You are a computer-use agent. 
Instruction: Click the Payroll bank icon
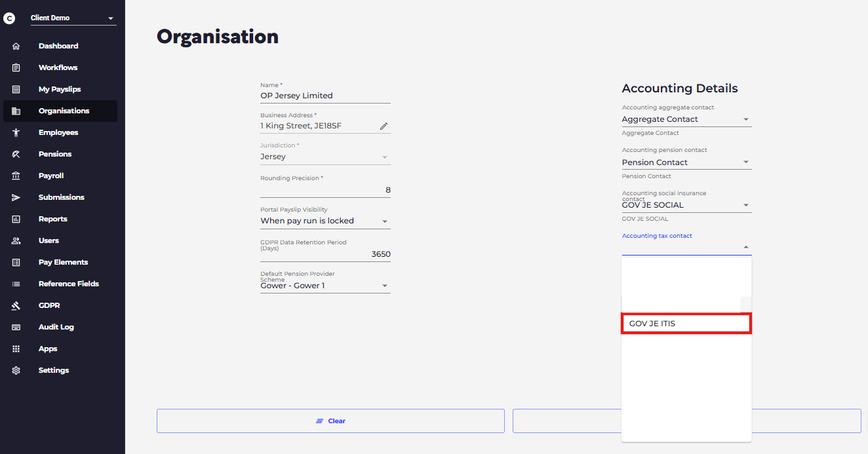[16, 176]
